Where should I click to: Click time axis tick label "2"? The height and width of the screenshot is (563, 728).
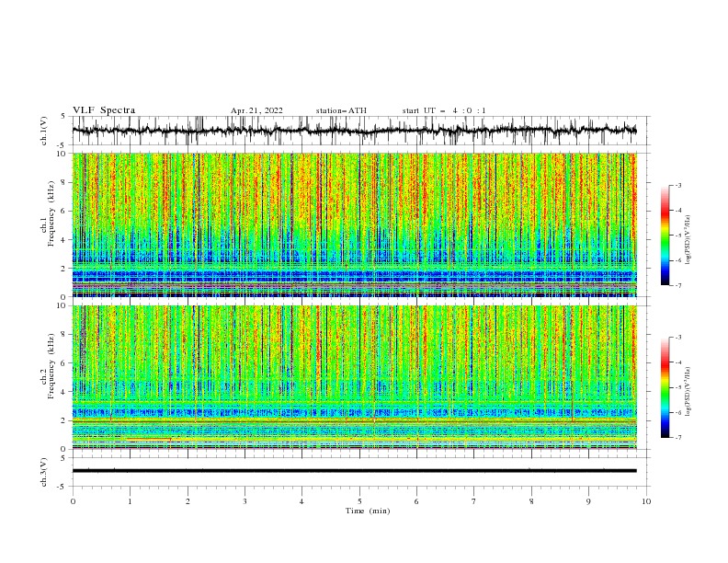(188, 501)
